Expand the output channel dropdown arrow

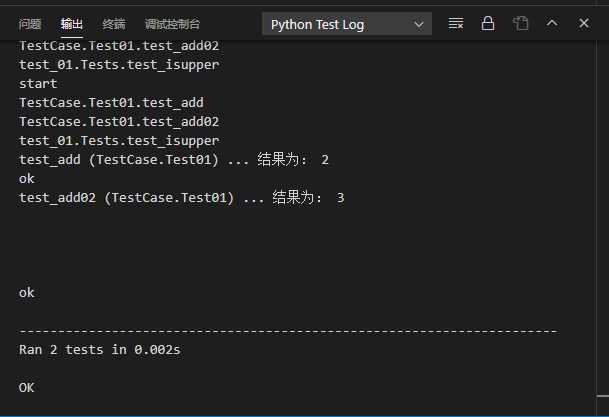[419, 24]
